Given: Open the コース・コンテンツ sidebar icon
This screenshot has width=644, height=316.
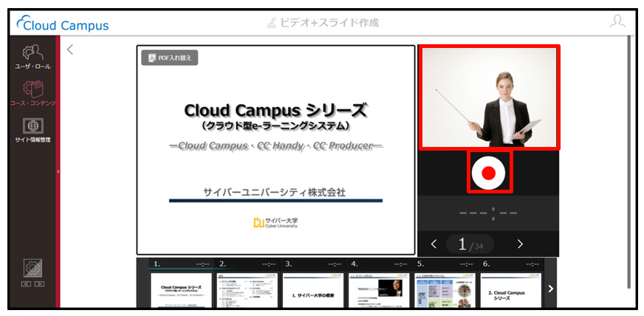Looking at the screenshot, I should point(32,94).
